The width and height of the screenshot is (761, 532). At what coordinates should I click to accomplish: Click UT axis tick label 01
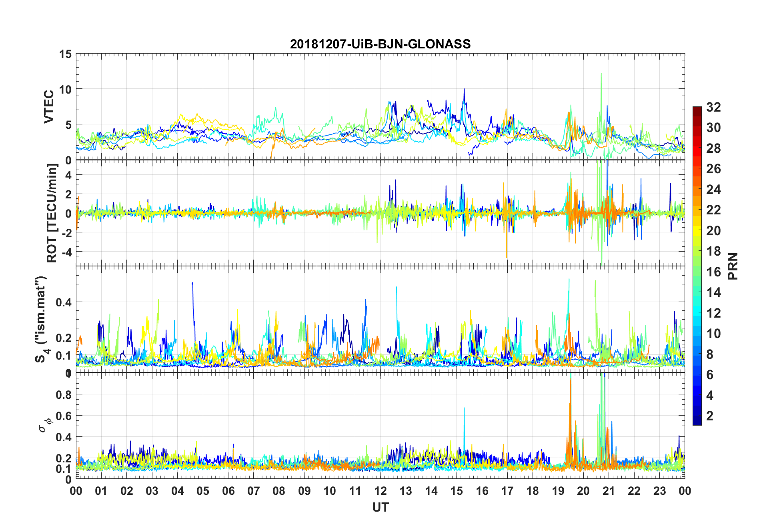(101, 491)
